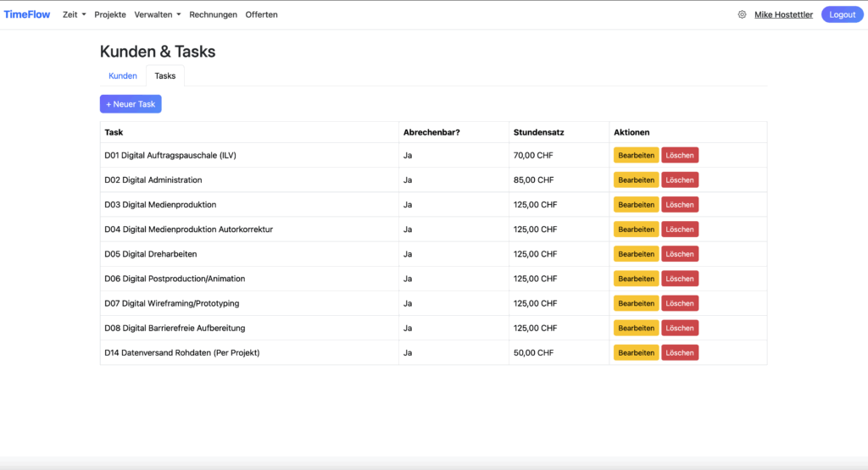Expand the Verwalten dropdown menu
This screenshot has height=470, width=868.
pyautogui.click(x=158, y=14)
